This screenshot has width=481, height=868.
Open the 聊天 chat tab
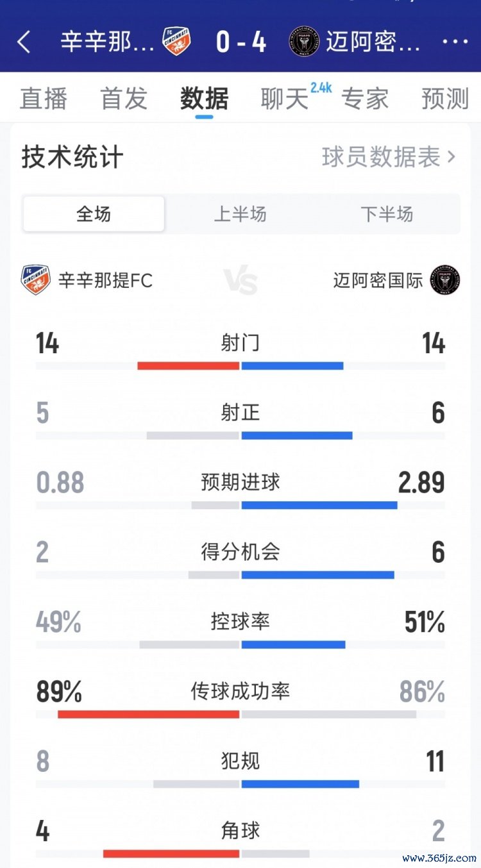[284, 99]
